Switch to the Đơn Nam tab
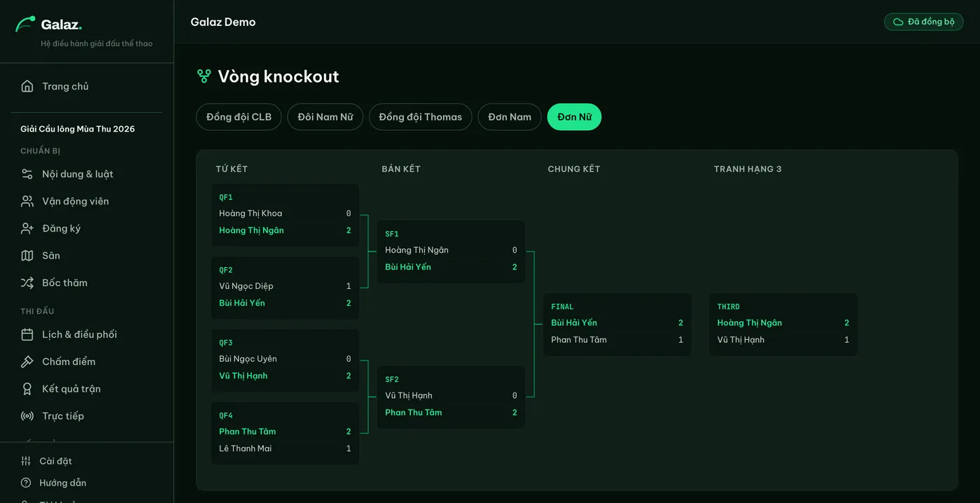This screenshot has width=980, height=503. point(510,117)
